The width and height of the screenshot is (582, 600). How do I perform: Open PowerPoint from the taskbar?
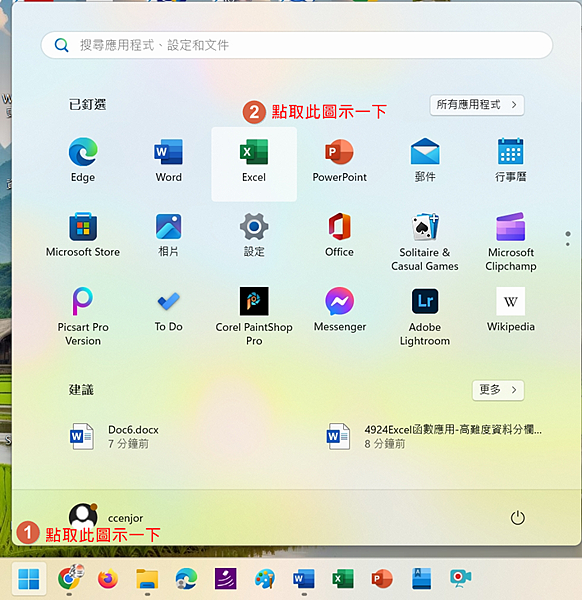[x=382, y=579]
